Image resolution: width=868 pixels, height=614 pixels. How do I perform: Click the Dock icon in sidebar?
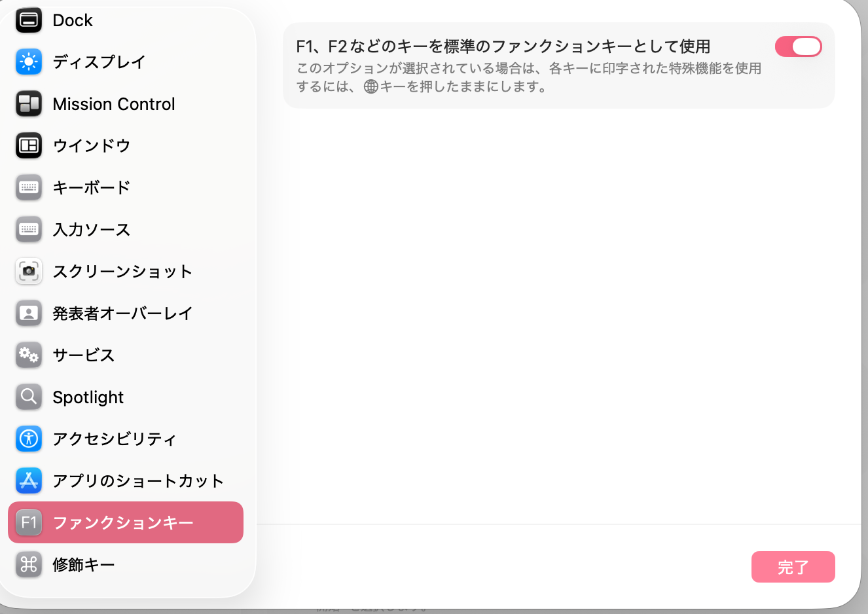29,20
